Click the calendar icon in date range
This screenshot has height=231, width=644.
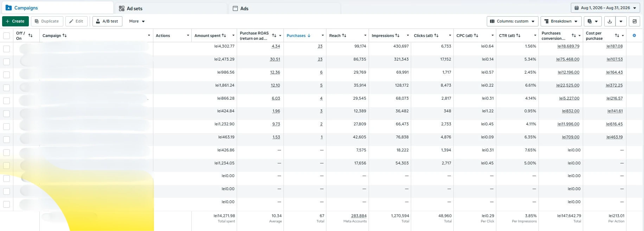pyautogui.click(x=576, y=8)
